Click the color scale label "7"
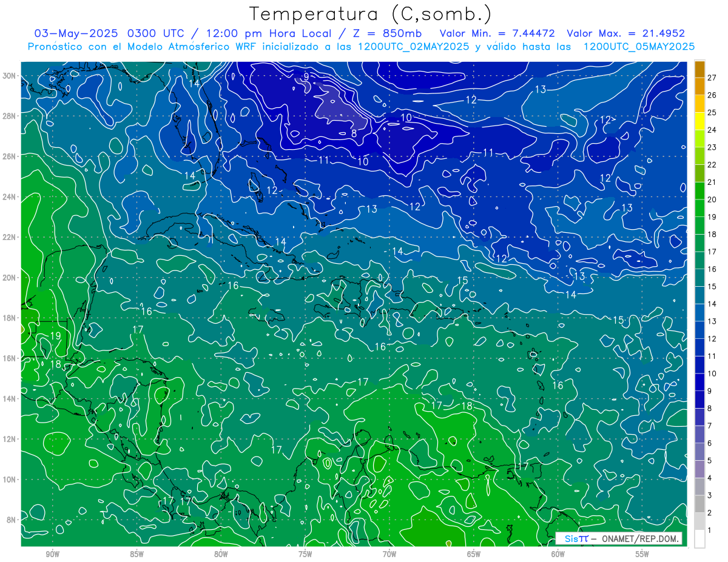This screenshot has height=562, width=728. [710, 426]
